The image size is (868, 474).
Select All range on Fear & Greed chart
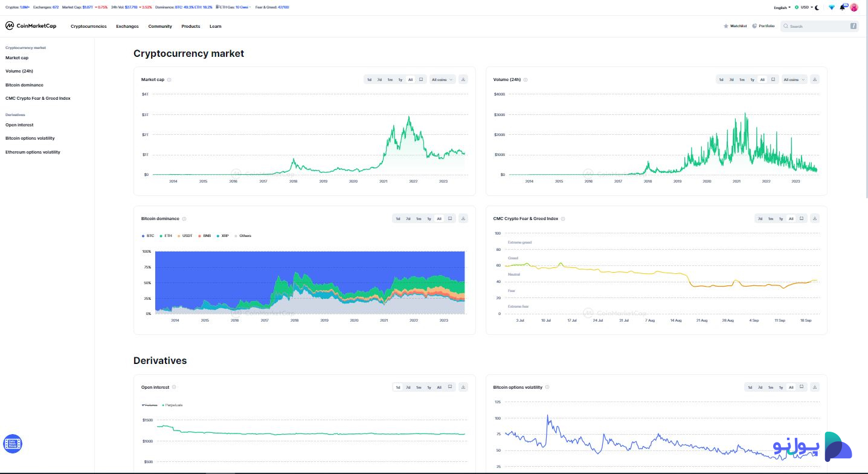(791, 218)
